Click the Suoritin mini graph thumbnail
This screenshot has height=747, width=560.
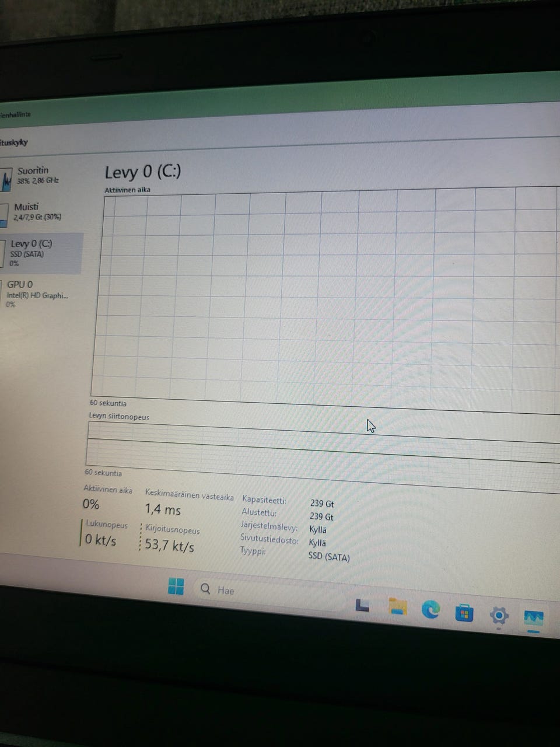point(6,179)
